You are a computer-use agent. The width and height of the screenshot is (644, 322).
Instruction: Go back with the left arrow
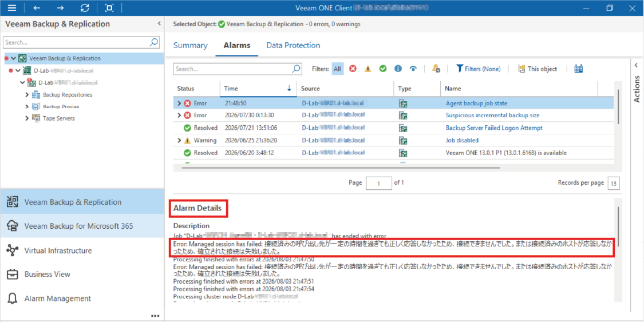pyautogui.click(x=37, y=7)
